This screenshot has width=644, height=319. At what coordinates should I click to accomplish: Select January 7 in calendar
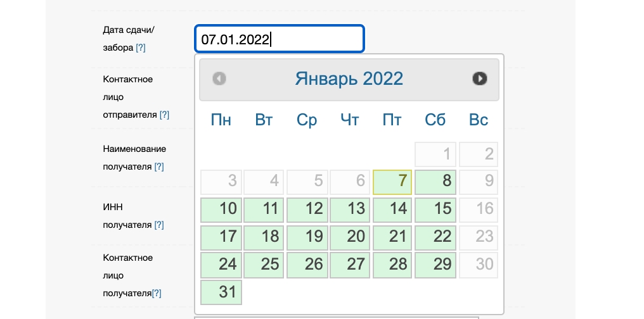pyautogui.click(x=392, y=182)
